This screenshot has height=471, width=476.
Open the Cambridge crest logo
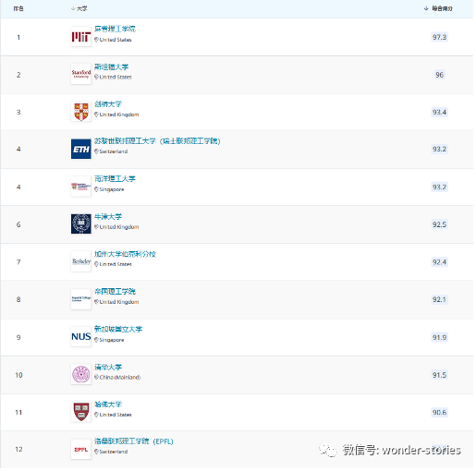click(x=80, y=112)
